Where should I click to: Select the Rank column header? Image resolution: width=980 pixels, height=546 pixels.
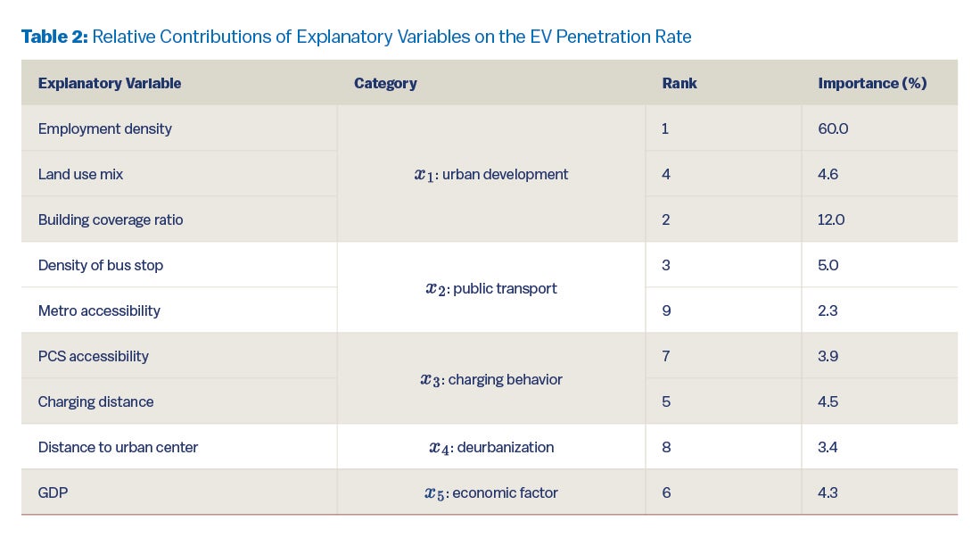pos(679,83)
